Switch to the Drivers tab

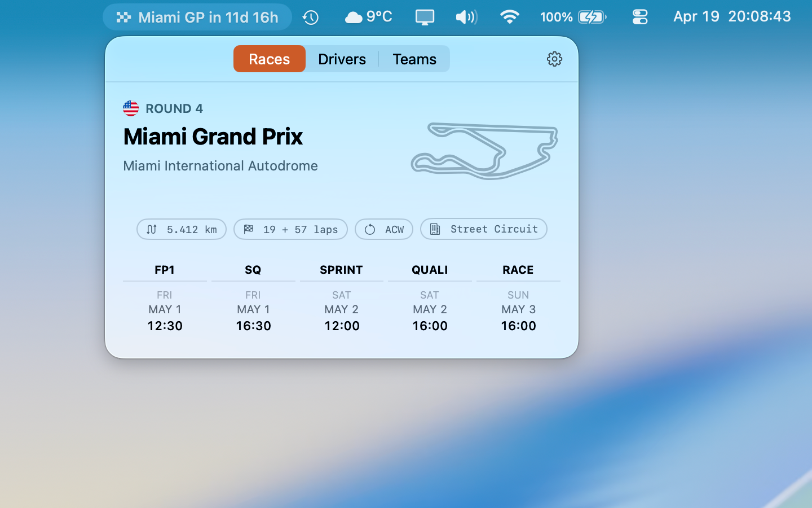[x=342, y=59]
